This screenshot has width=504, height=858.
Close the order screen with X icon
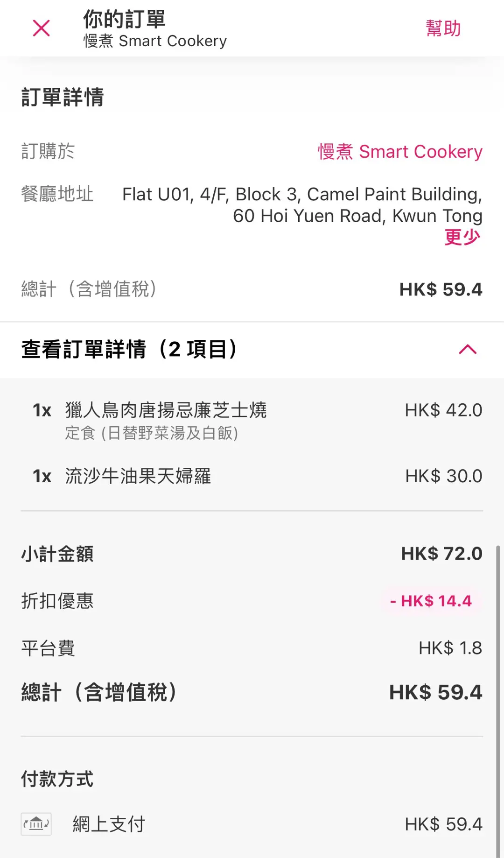tap(42, 28)
